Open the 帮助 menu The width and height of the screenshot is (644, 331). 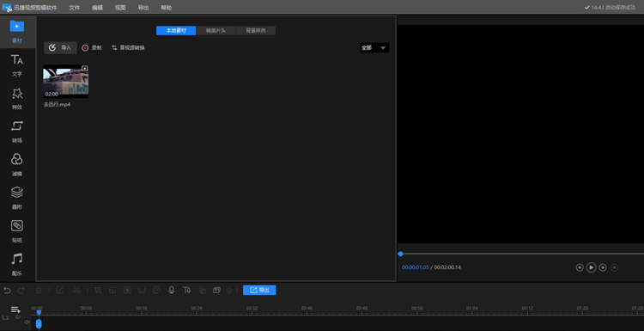[x=167, y=8]
